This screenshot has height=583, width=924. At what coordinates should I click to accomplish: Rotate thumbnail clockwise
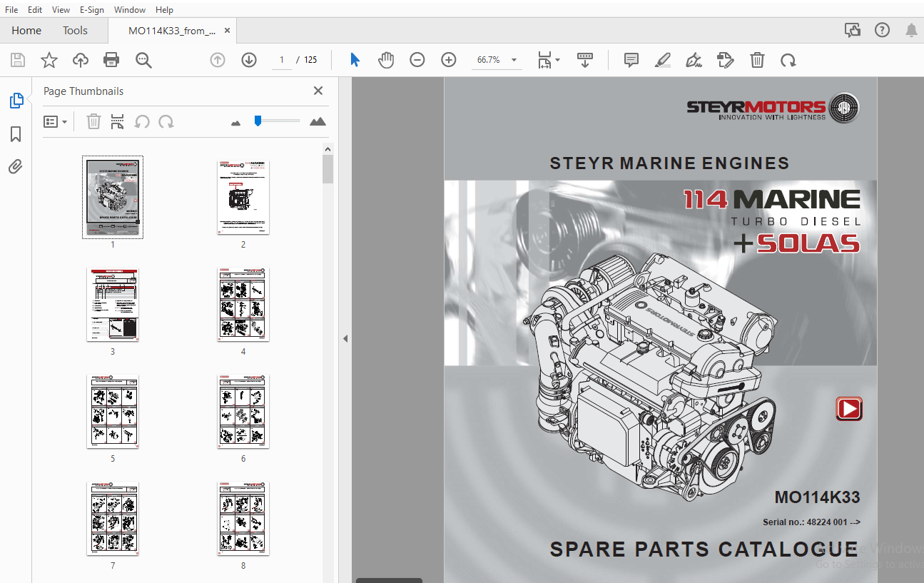tap(166, 122)
